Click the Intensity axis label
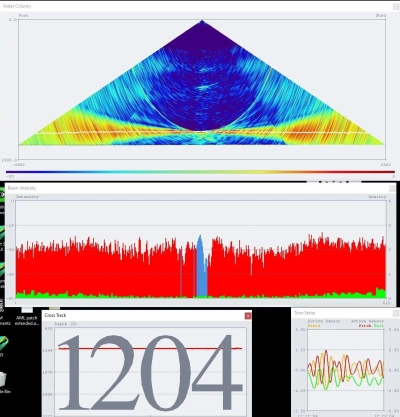The width and height of the screenshot is (400, 417). (x=27, y=197)
